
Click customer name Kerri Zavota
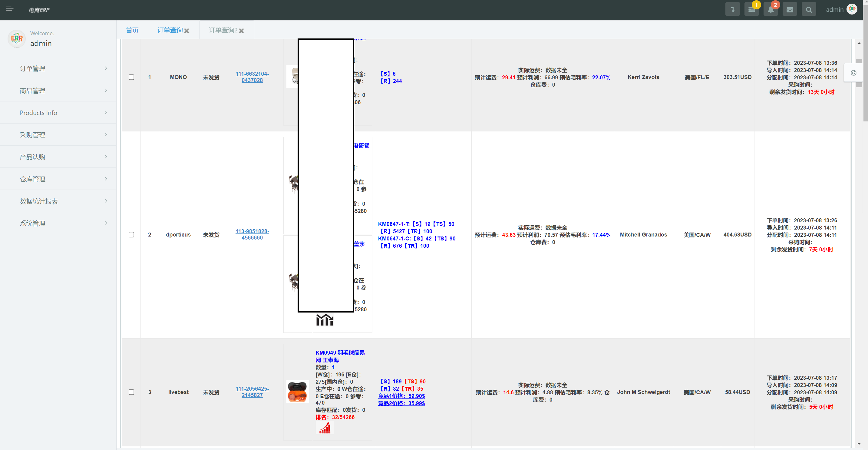(643, 77)
